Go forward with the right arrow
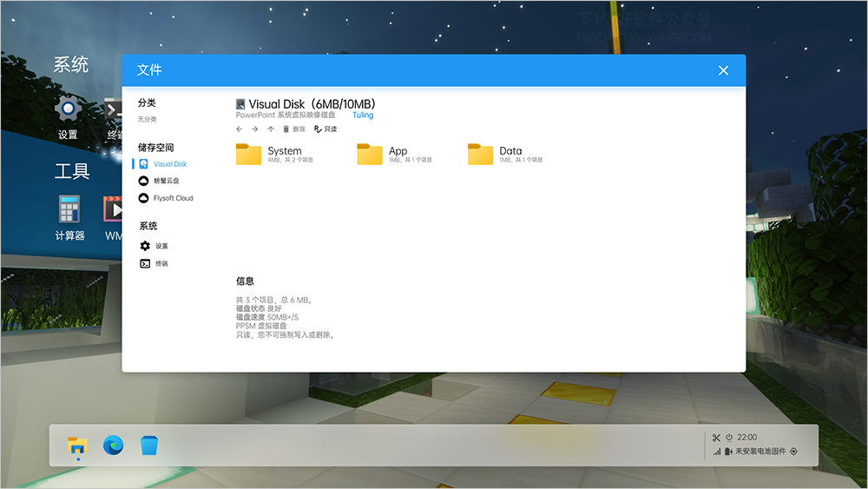 click(254, 129)
